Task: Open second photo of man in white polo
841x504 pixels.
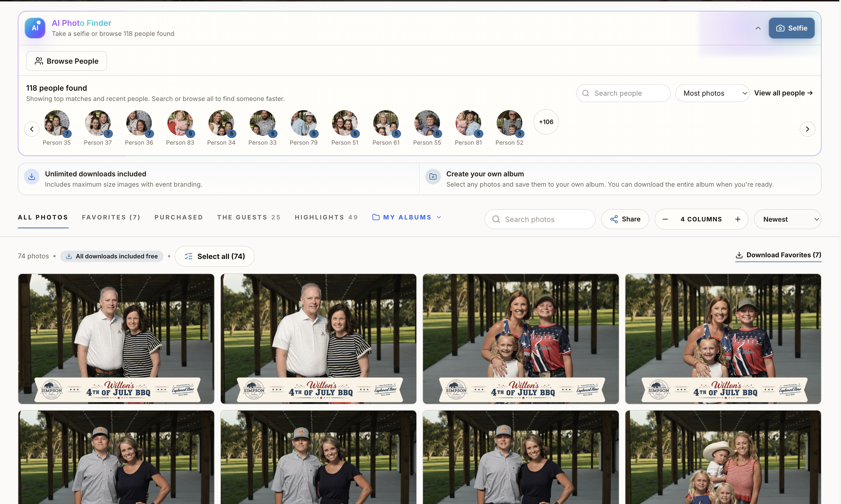Action: pyautogui.click(x=318, y=339)
